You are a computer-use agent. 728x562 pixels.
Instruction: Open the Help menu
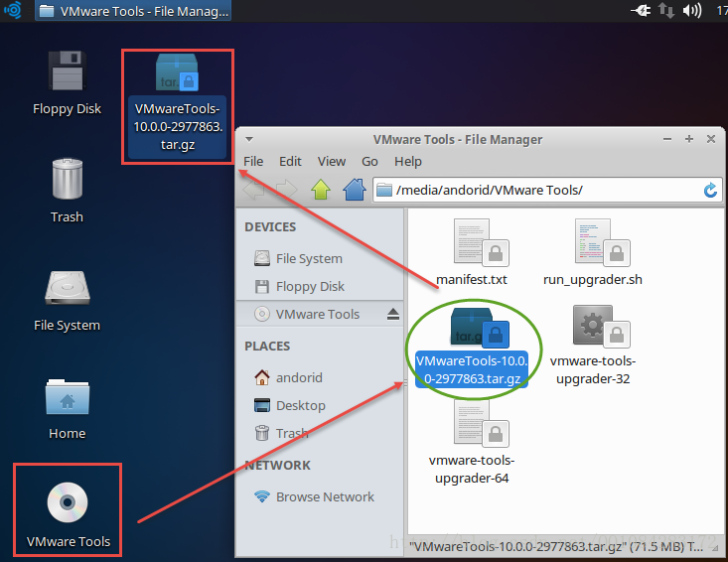click(x=408, y=162)
